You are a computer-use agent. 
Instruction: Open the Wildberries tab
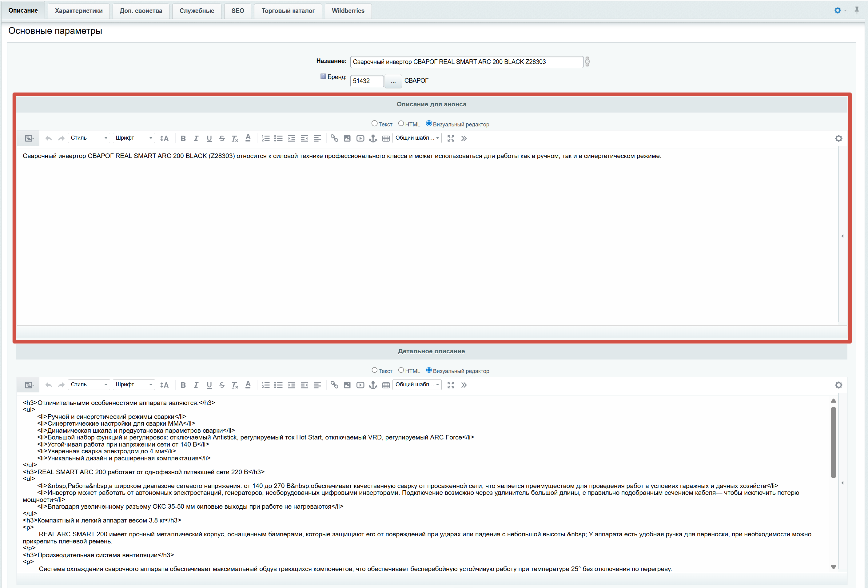click(x=348, y=11)
